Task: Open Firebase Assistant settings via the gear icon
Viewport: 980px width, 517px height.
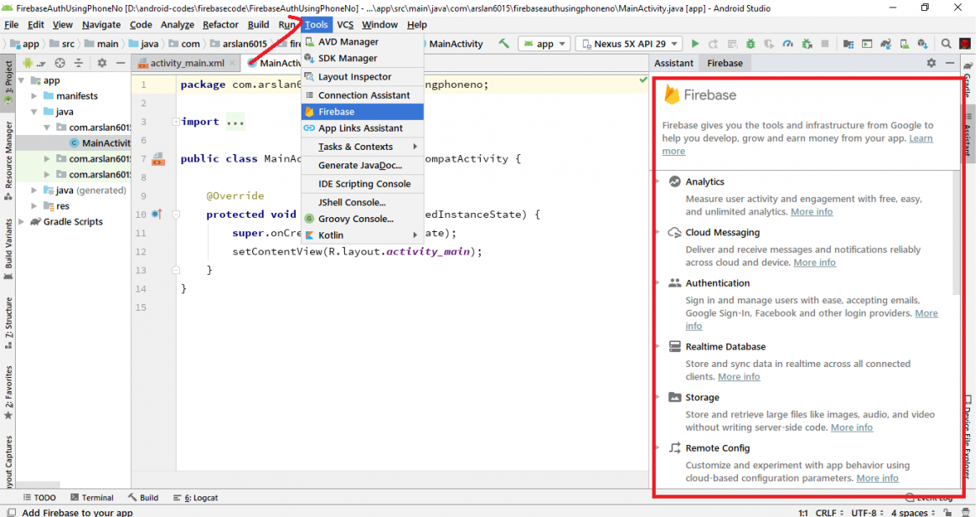Action: click(931, 62)
